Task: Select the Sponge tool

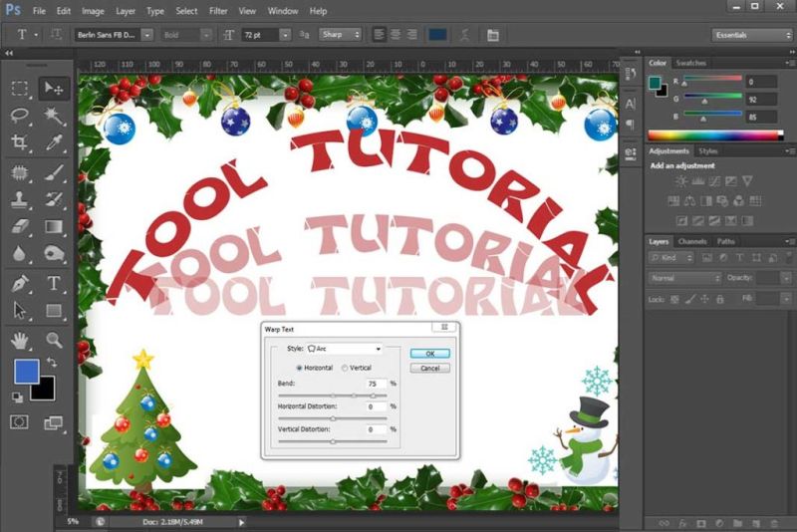Action: pyautogui.click(x=54, y=253)
